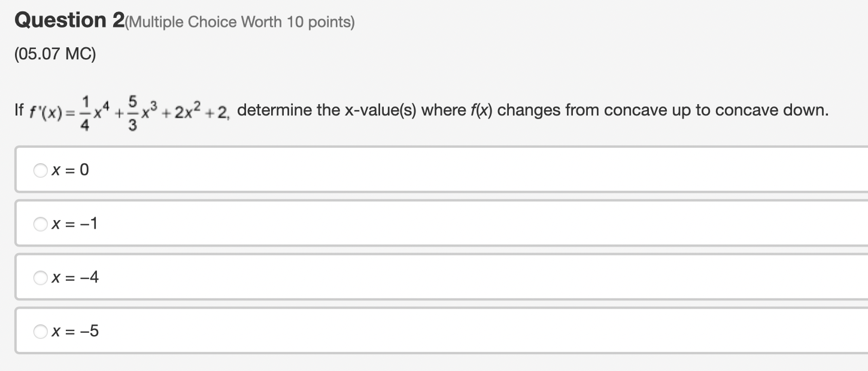The image size is (868, 371).
Task: Click the answer label x = −4
Action: (75, 277)
